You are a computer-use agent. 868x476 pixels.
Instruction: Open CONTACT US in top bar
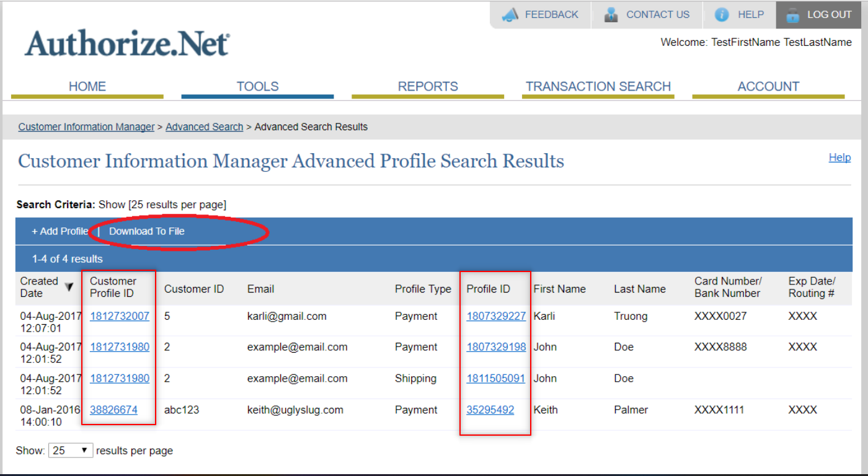point(658,14)
